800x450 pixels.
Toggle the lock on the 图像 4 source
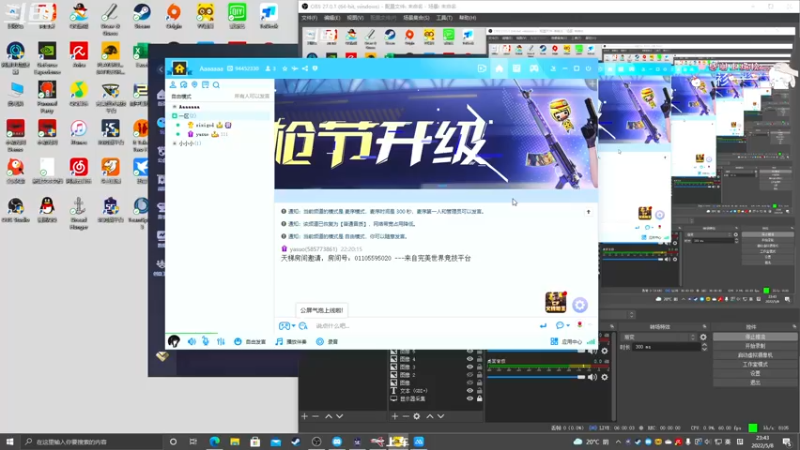480,359
